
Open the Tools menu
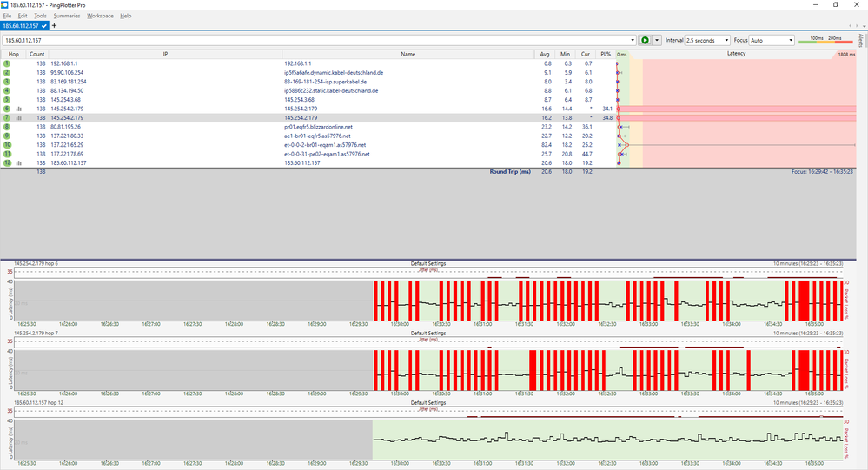pyautogui.click(x=40, y=16)
